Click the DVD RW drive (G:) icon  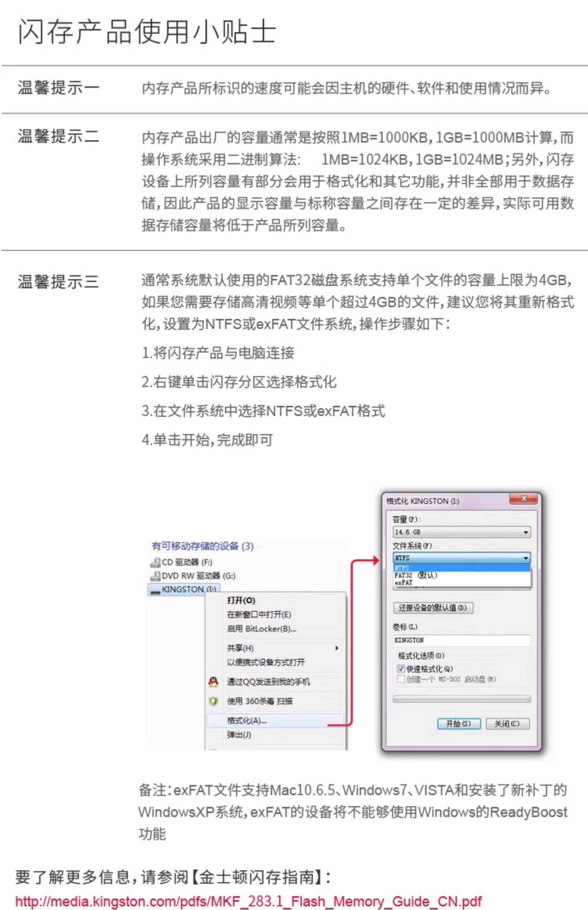[156, 576]
